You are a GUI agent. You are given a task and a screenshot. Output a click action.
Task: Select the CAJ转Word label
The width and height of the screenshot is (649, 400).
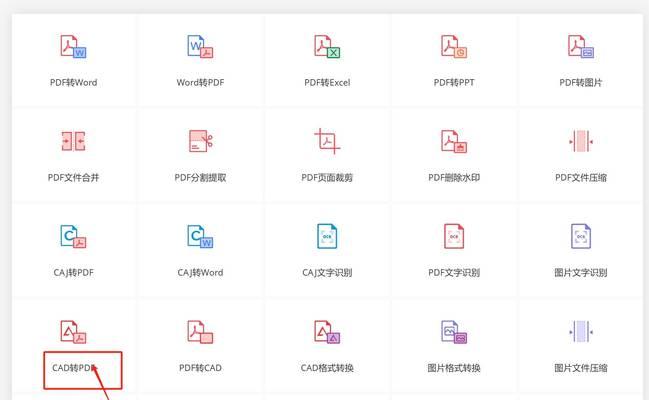(x=200, y=272)
